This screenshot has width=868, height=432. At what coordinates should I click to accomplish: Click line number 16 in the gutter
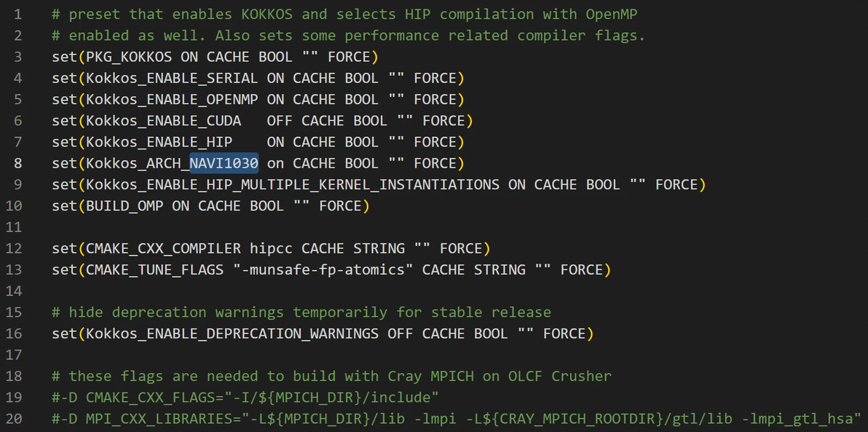click(x=15, y=334)
